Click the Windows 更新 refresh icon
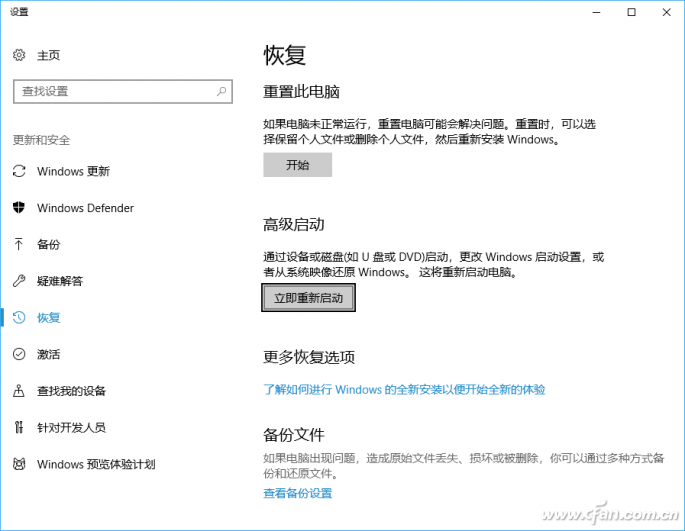 [x=19, y=171]
